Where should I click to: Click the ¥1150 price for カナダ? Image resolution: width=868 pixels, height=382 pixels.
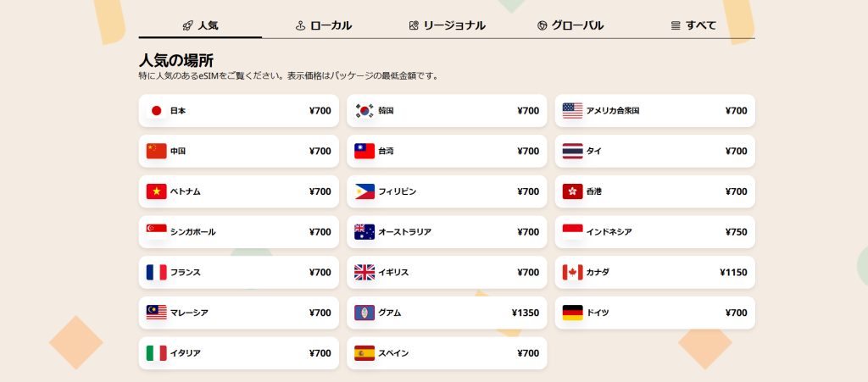(733, 272)
